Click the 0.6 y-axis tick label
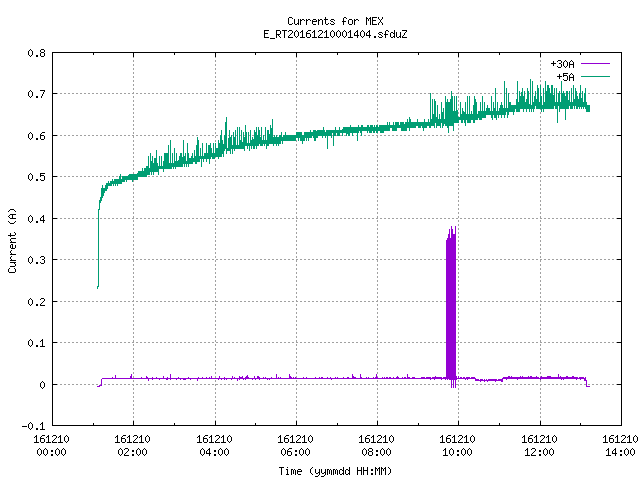Image resolution: width=640 pixels, height=480 pixels. pos(36,136)
